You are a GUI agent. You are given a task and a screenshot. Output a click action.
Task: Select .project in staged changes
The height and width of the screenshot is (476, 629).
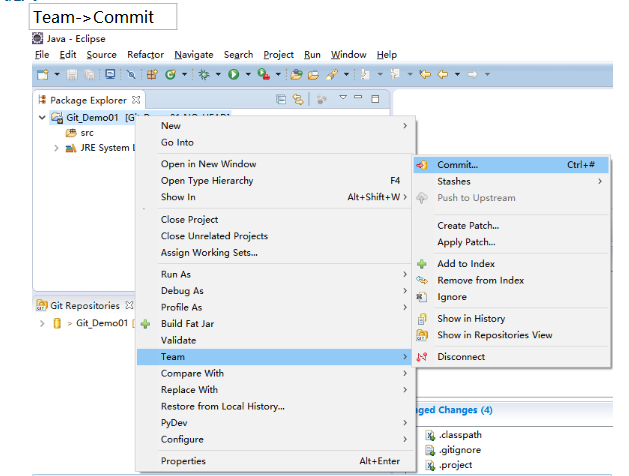point(455,465)
